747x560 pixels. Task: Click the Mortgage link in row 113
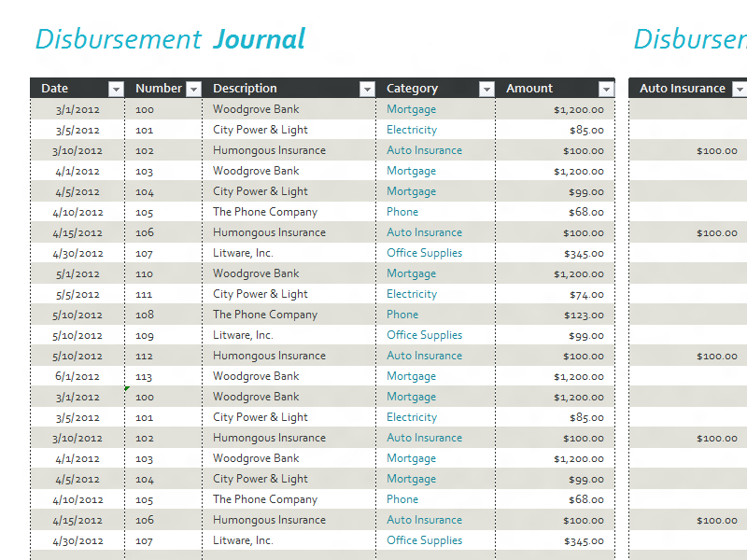point(411,376)
